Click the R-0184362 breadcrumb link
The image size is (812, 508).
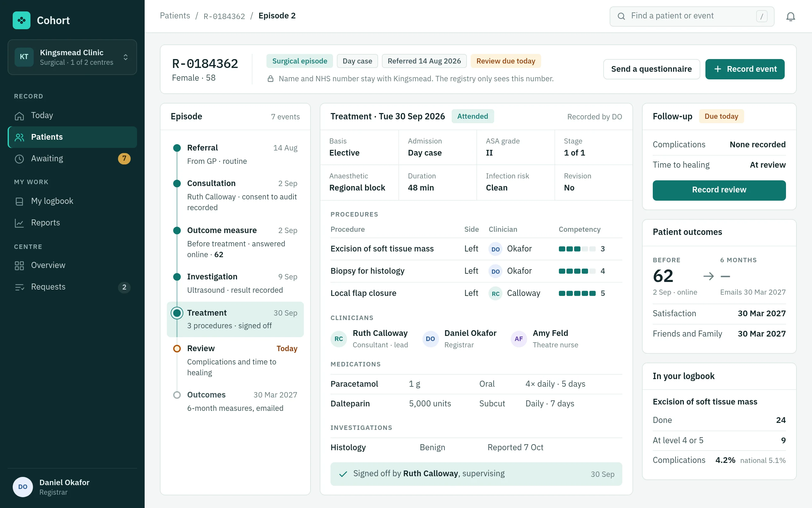click(224, 16)
